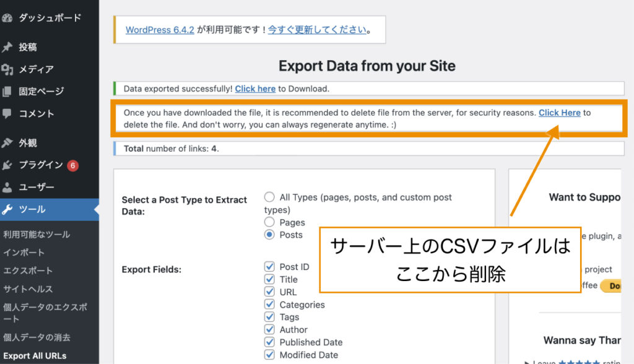Screen dimensions: 634x364
Task: Click Here to delete server CSV file
Action: click(560, 113)
